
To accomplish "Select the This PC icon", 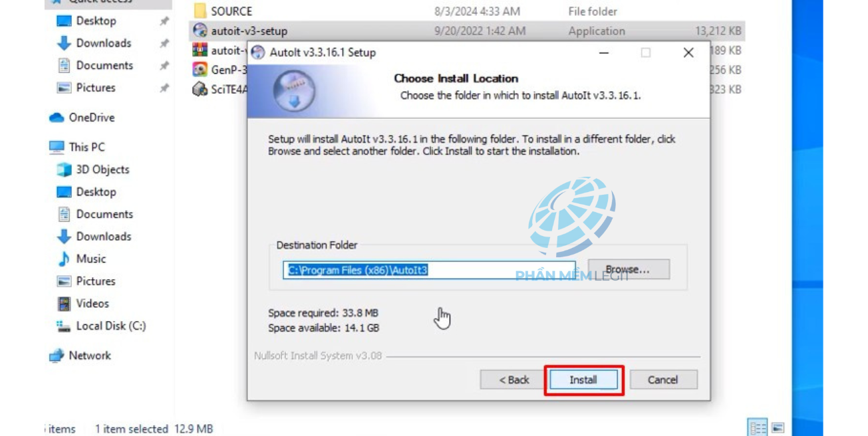I will point(57,148).
